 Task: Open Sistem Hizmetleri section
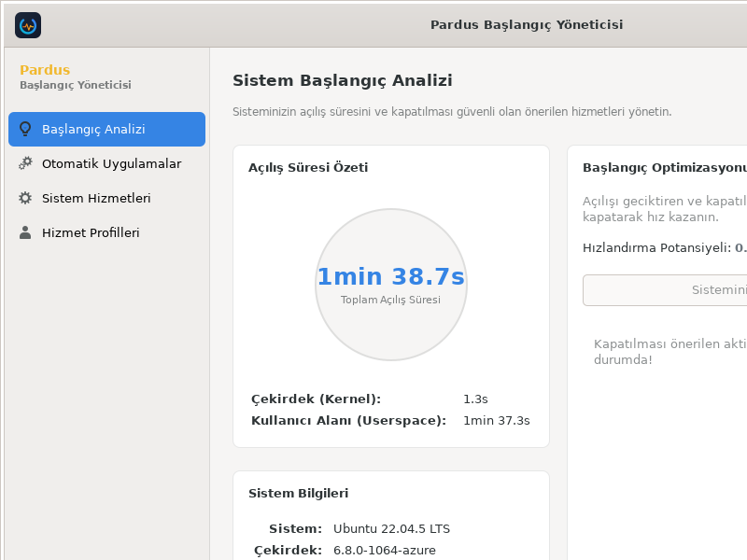coord(106,198)
